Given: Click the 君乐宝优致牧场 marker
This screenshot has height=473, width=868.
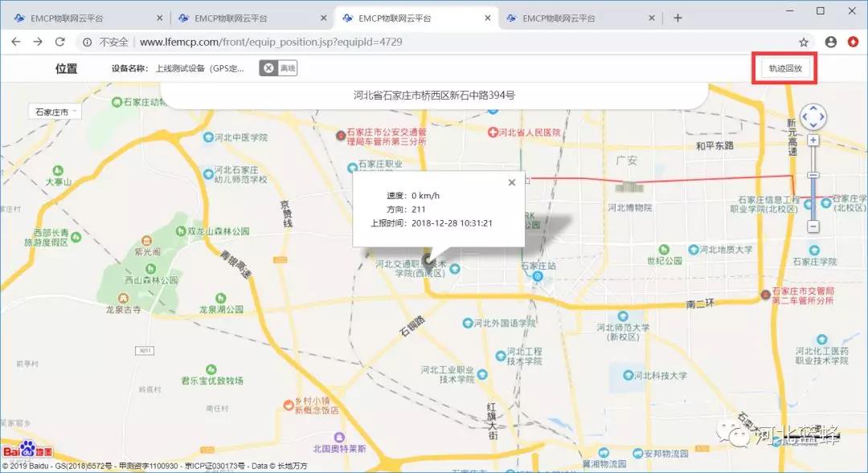Looking at the screenshot, I should (211, 369).
